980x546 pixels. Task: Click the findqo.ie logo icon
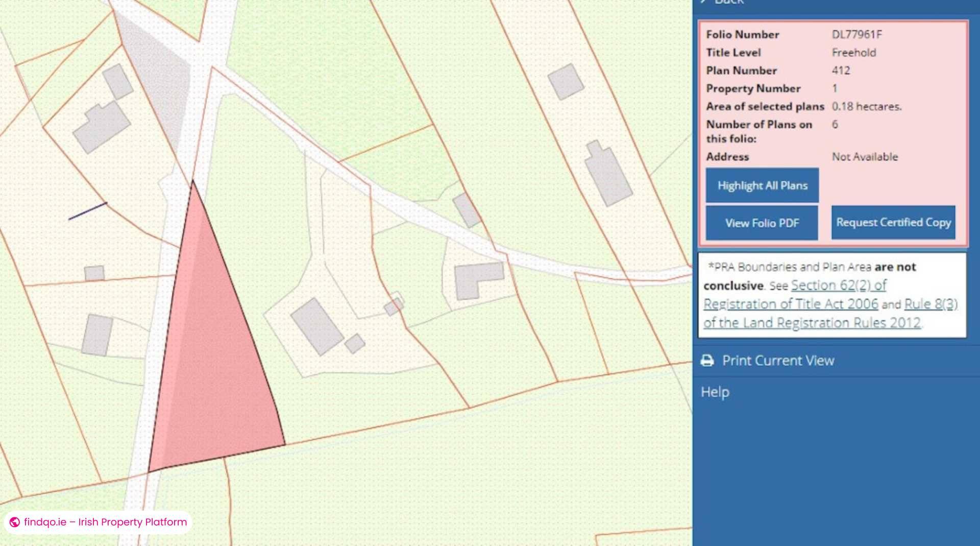click(x=14, y=523)
